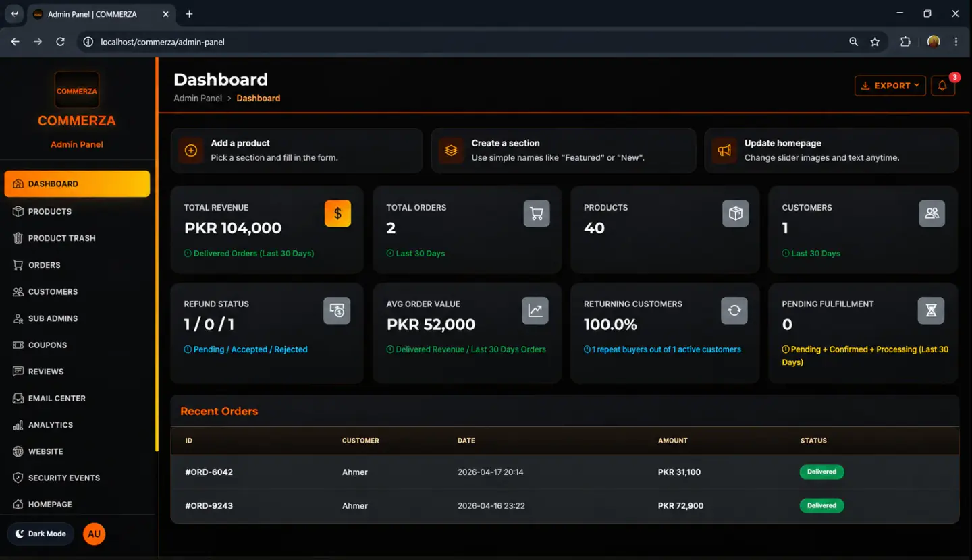Click the megaphone icon beside Update homepage

[724, 150]
